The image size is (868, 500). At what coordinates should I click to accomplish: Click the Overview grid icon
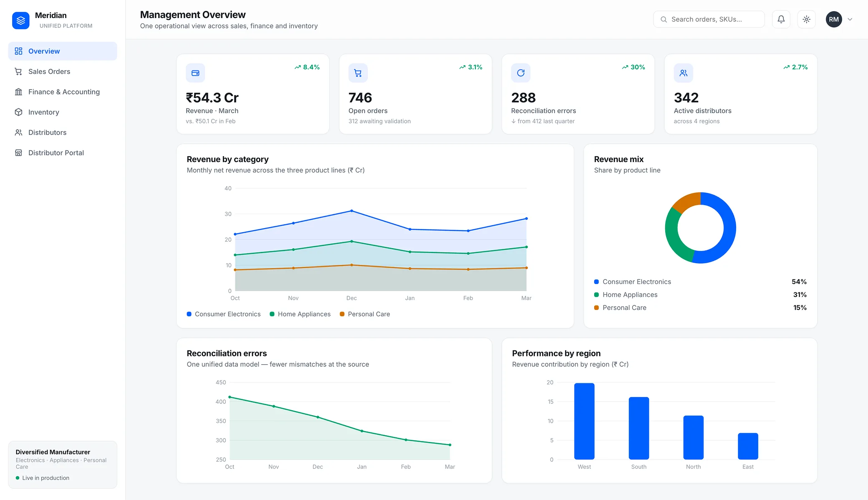pyautogui.click(x=18, y=51)
